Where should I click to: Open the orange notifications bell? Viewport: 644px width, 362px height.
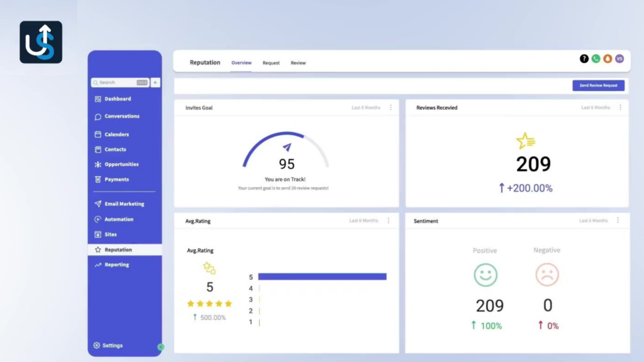608,58
